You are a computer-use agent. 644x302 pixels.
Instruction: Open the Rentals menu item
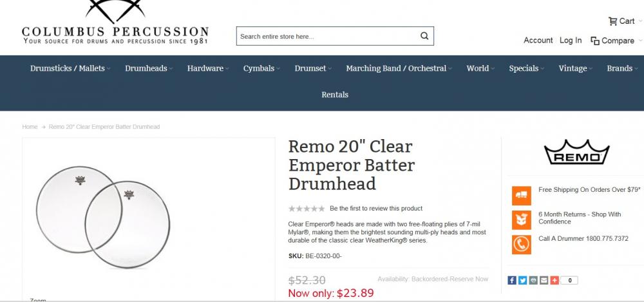click(335, 95)
